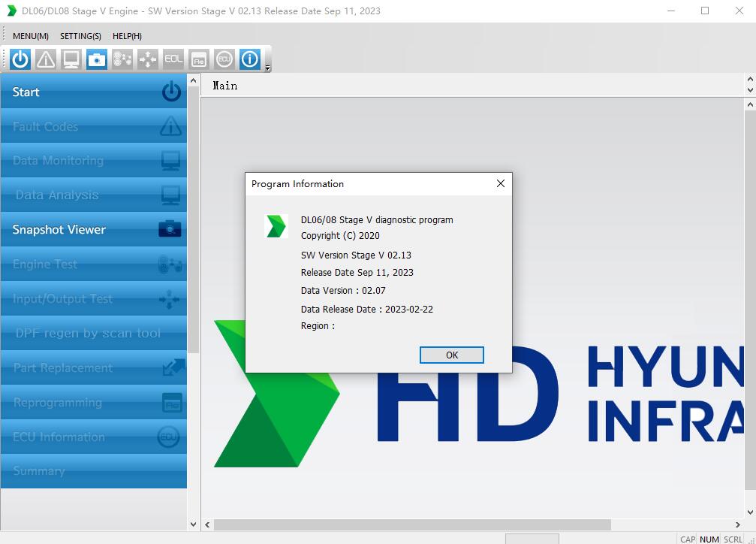Screen dimensions: 756x544
Task: Click the main panel scroll left arrow
Action: tap(207, 524)
